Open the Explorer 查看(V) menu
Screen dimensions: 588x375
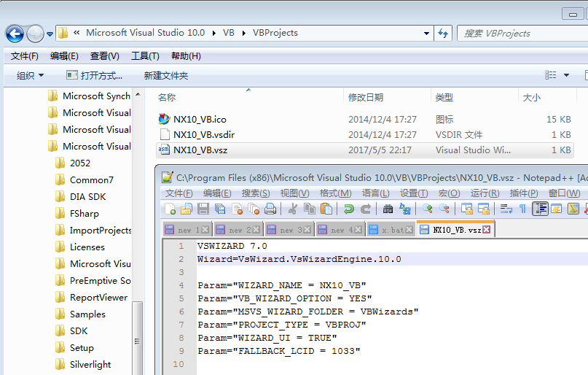(105, 56)
